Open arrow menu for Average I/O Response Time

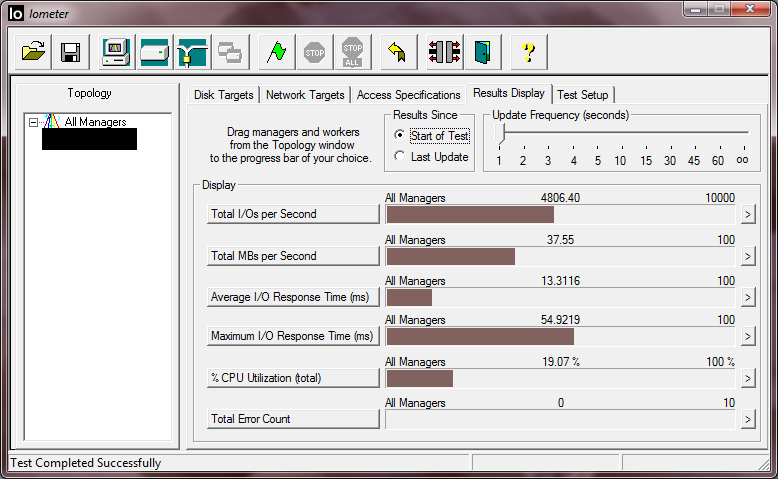coord(748,298)
